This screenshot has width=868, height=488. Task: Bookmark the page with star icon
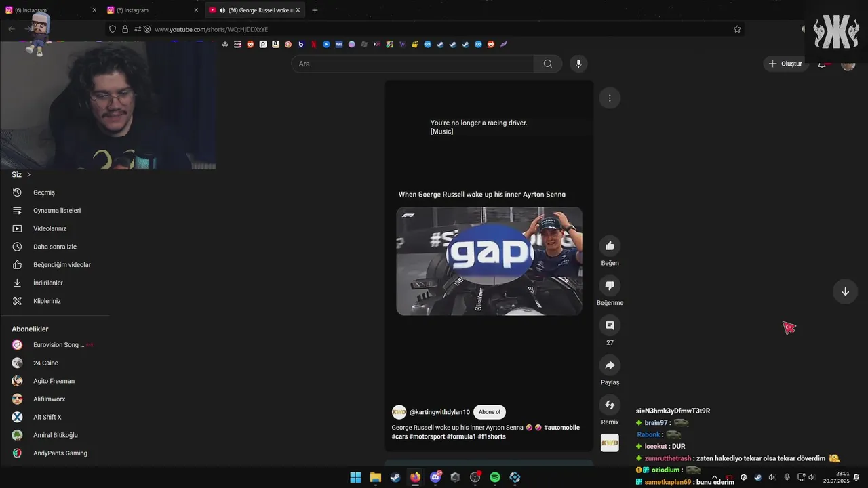tap(737, 29)
